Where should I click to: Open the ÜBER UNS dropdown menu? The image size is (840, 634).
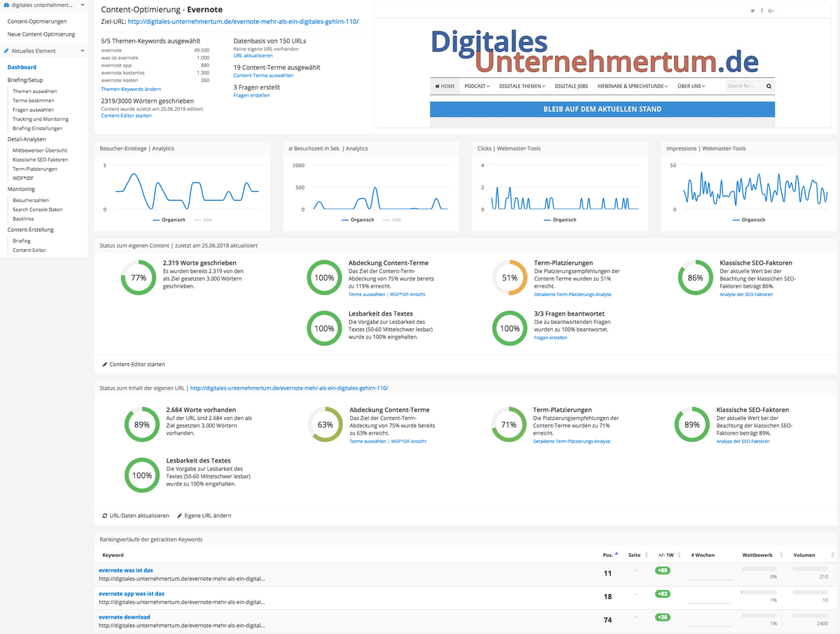coord(692,86)
